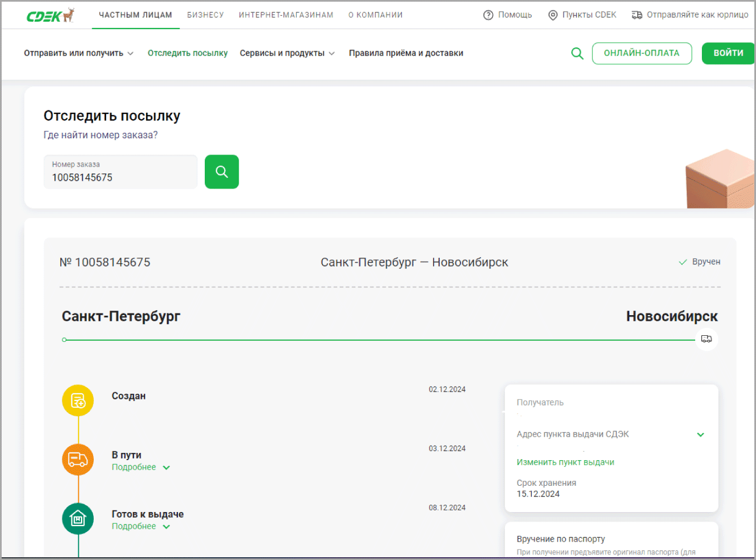Click the question mark help icon
Image resolution: width=756 pixels, height=560 pixels.
(x=488, y=15)
